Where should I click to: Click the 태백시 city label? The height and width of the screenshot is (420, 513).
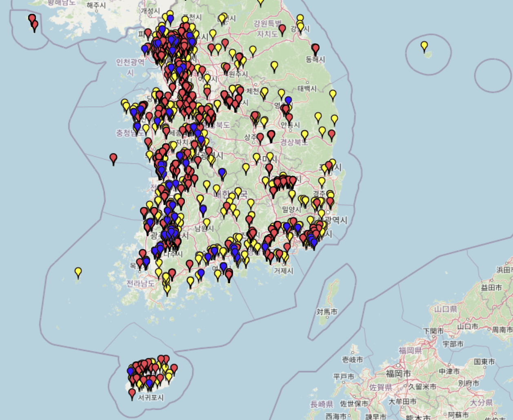307,89
